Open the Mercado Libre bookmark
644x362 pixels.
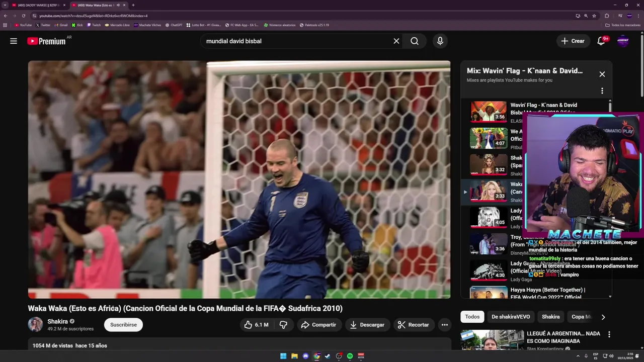pyautogui.click(x=117, y=25)
